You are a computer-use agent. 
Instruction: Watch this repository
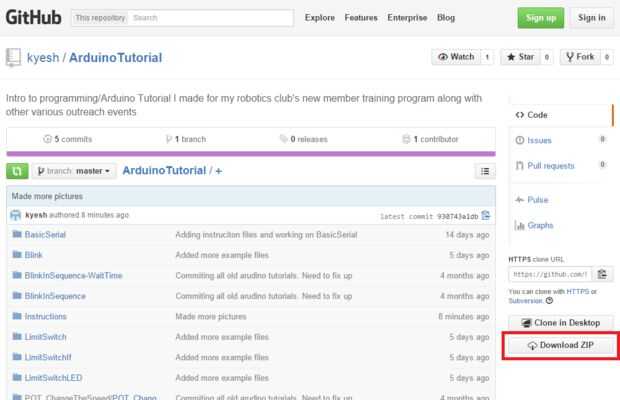456,57
